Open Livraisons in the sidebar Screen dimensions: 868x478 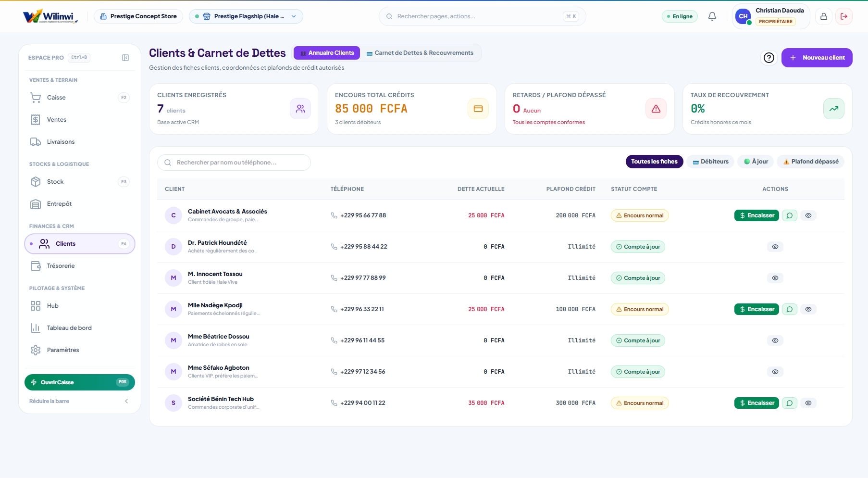[x=80, y=142]
